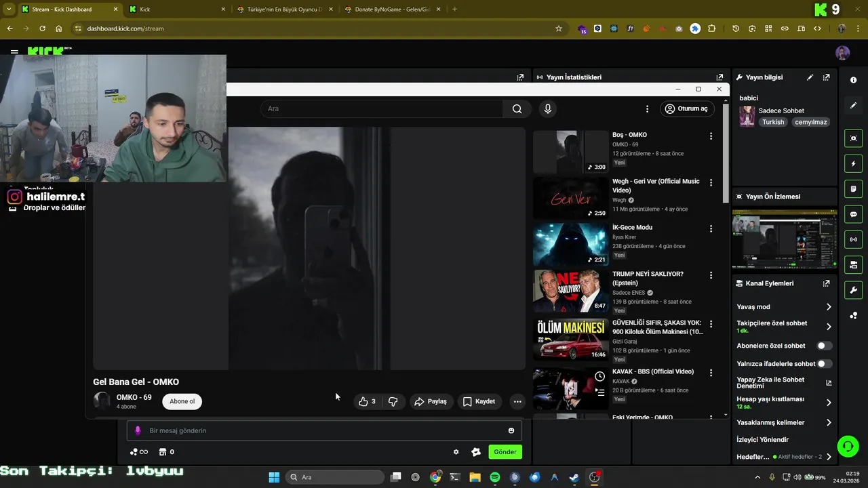
Task: Open options for Wegh - Geri Ver video
Action: (x=711, y=183)
